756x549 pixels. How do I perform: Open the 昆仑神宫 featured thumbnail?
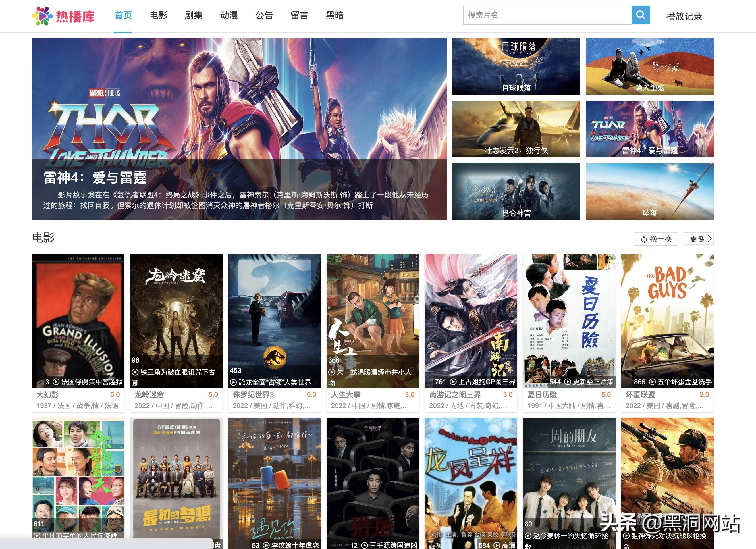[516, 191]
